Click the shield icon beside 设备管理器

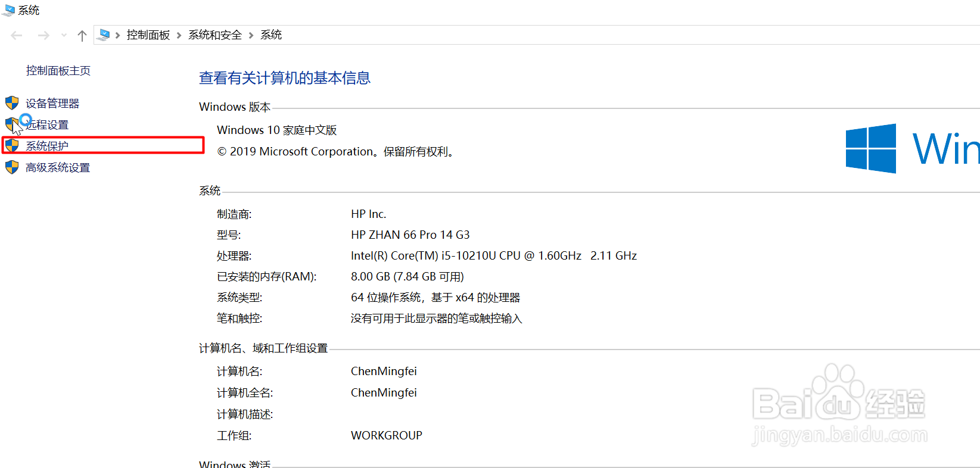(12, 103)
